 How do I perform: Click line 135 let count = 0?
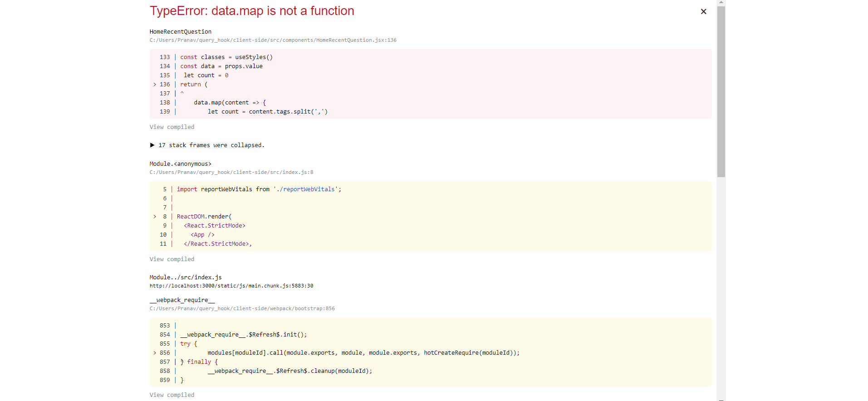click(206, 75)
